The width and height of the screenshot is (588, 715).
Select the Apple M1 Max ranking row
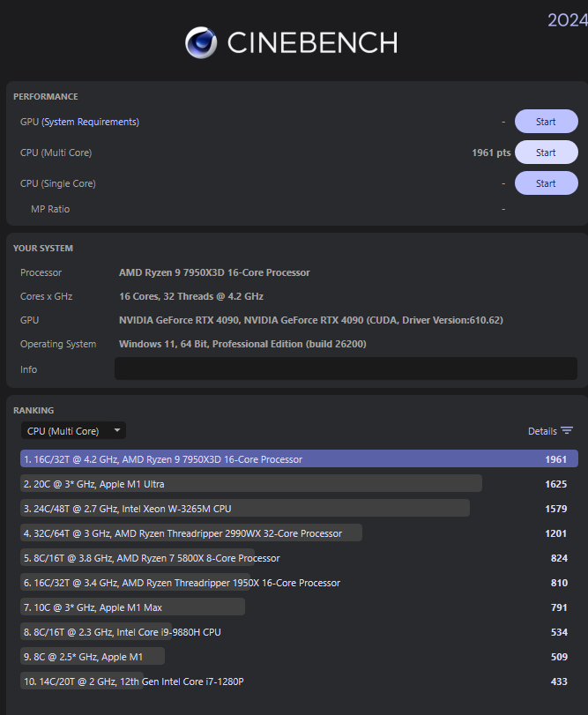299,607
